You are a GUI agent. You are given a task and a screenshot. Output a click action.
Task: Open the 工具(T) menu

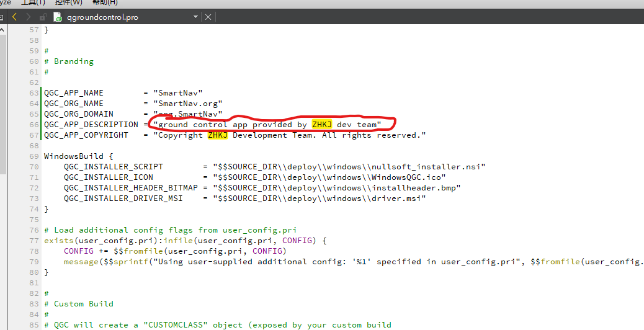[x=34, y=2]
